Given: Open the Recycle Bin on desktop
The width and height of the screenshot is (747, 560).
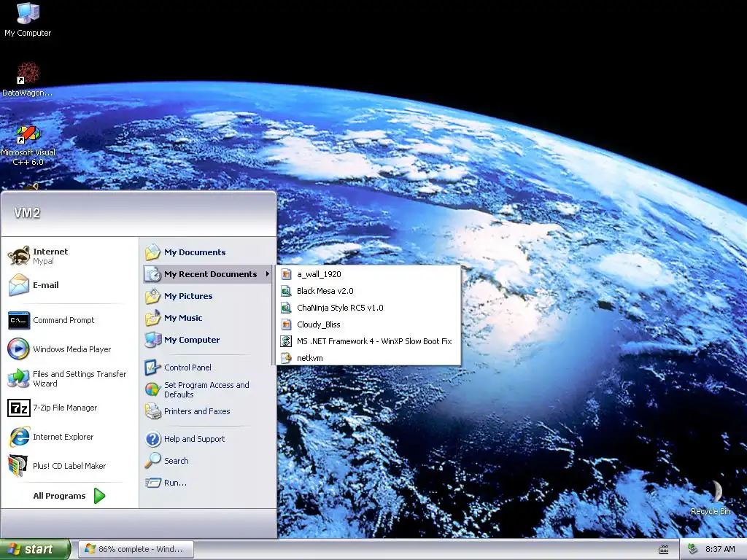Looking at the screenshot, I should [x=711, y=497].
